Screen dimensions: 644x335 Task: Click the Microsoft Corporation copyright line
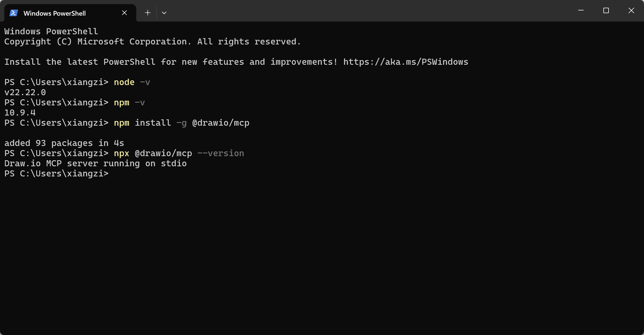point(153,41)
